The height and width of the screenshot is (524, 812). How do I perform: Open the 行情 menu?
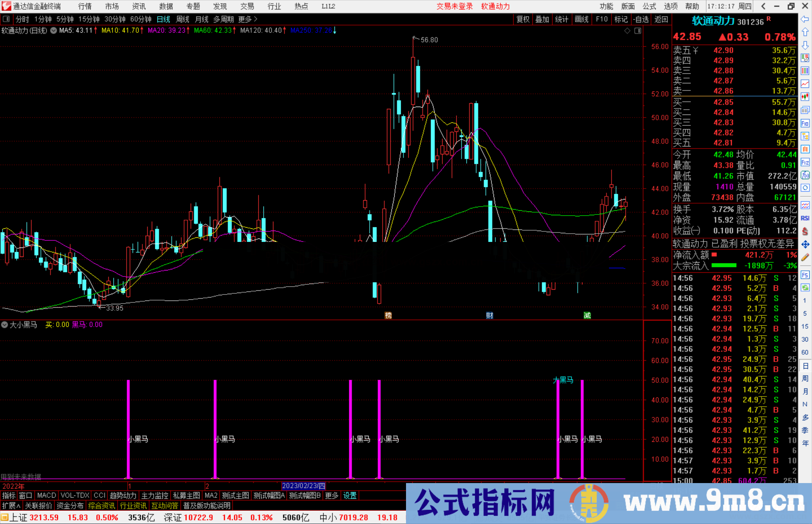pos(84,6)
